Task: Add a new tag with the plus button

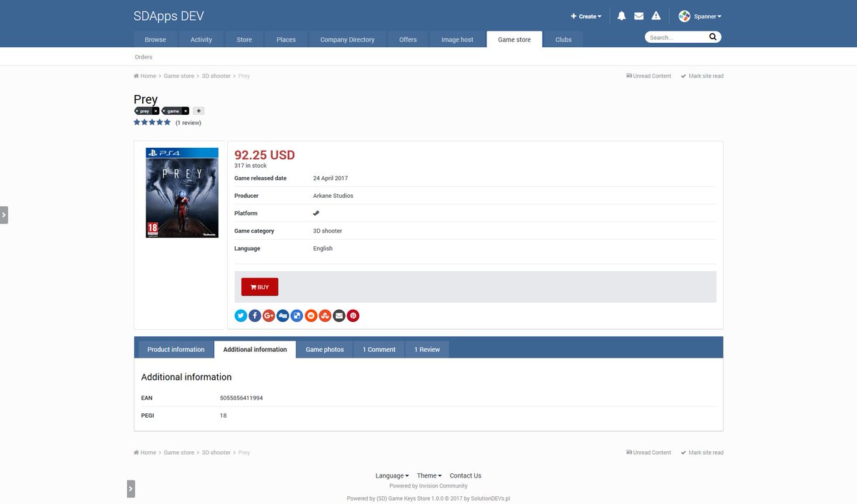Action: (x=199, y=111)
